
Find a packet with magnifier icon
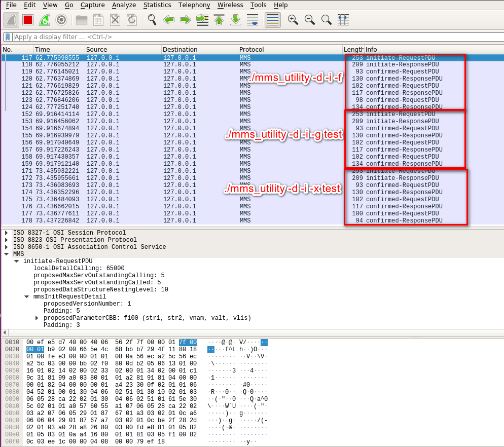click(x=152, y=20)
